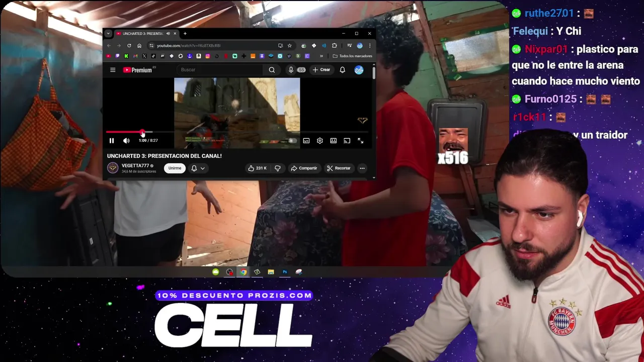Open a new Chrome tab

tap(185, 34)
